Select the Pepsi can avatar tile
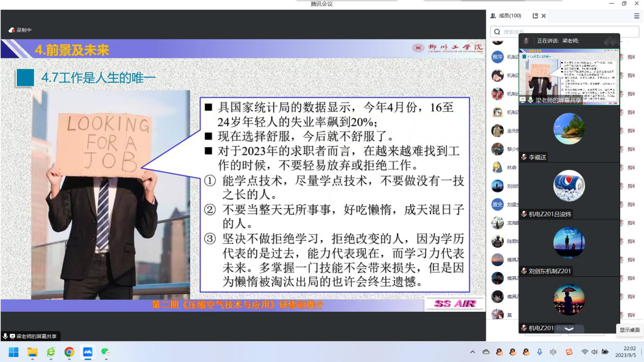Screen dimensions: 644x362 pyautogui.click(x=569, y=185)
